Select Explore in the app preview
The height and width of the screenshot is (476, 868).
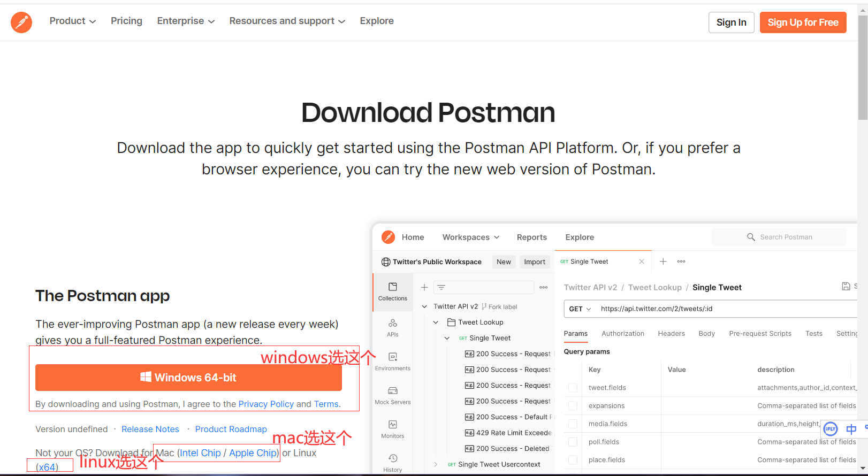tap(580, 237)
